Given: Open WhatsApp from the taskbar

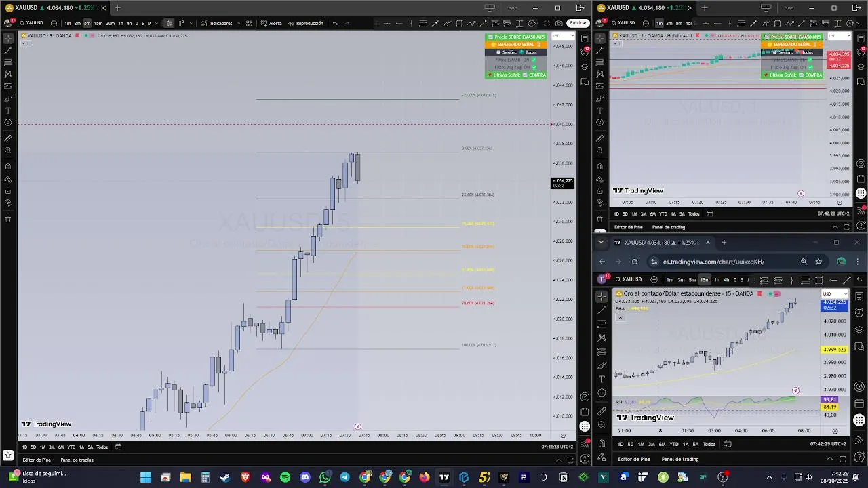Looking at the screenshot, I should [325, 477].
